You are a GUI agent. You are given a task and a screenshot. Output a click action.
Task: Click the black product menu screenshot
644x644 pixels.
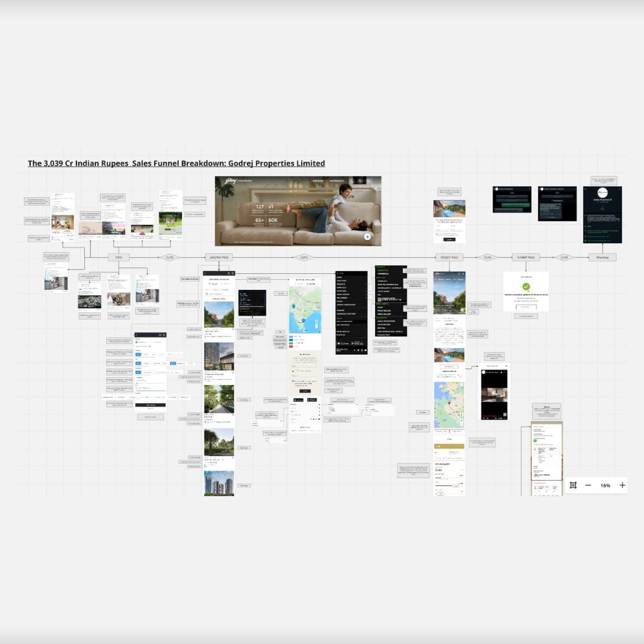[x=352, y=313]
